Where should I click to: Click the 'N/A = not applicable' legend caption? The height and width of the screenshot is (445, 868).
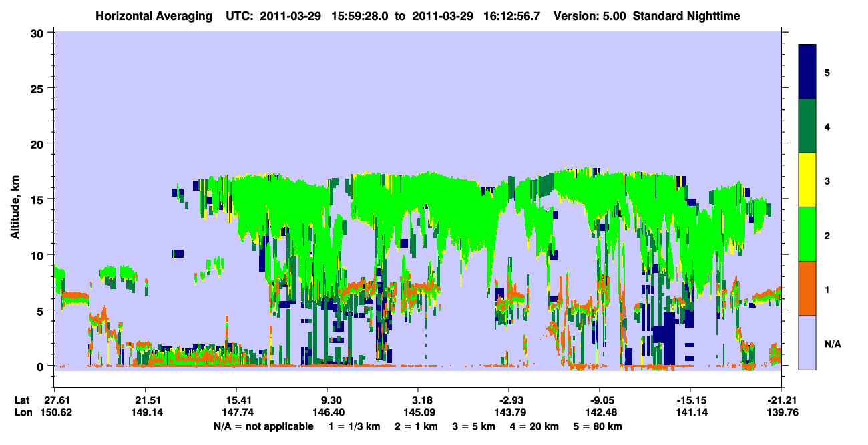click(263, 426)
